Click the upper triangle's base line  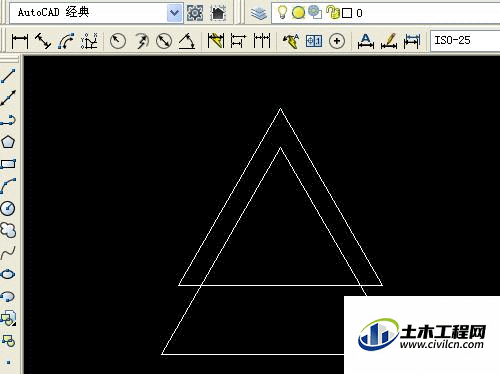(x=281, y=285)
